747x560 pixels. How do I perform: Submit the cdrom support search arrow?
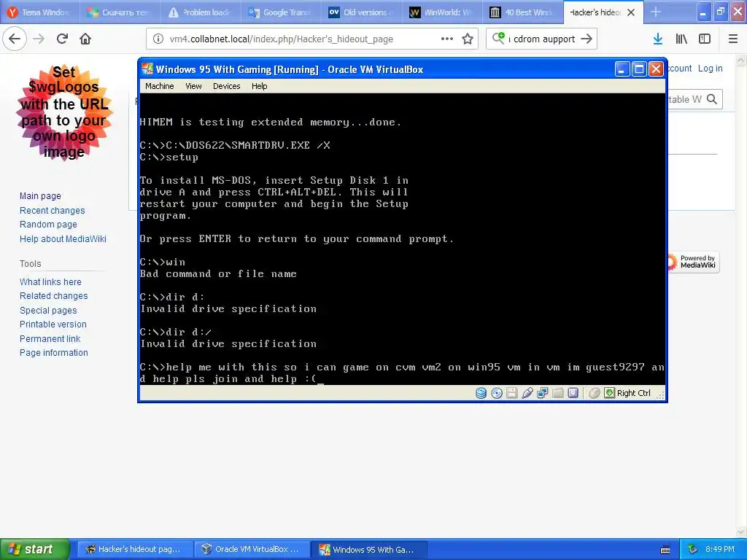click(587, 39)
